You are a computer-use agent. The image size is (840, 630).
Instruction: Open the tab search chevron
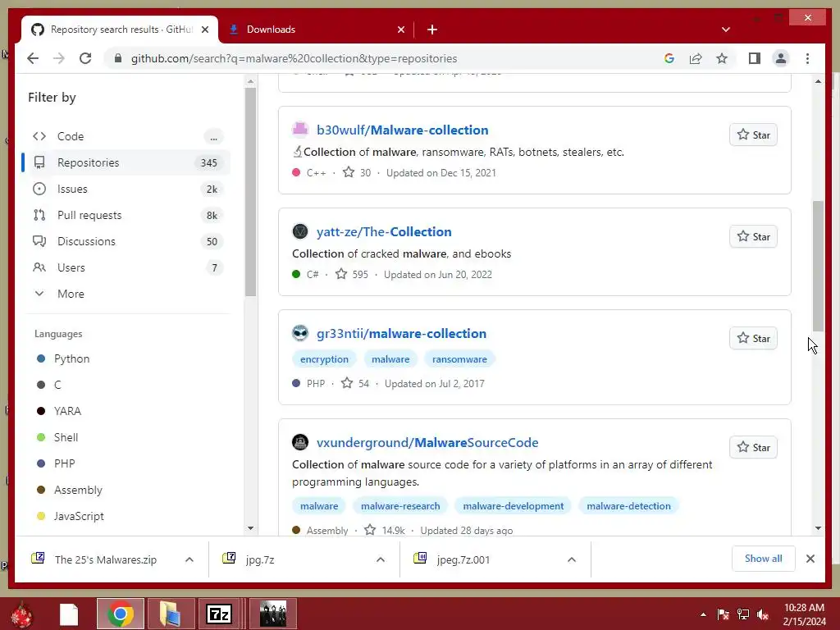pos(726,30)
